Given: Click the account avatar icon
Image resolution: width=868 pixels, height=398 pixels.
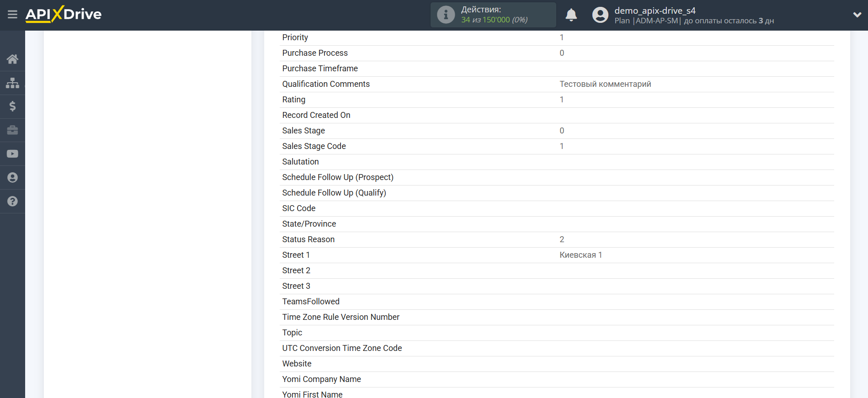Looking at the screenshot, I should coord(600,15).
